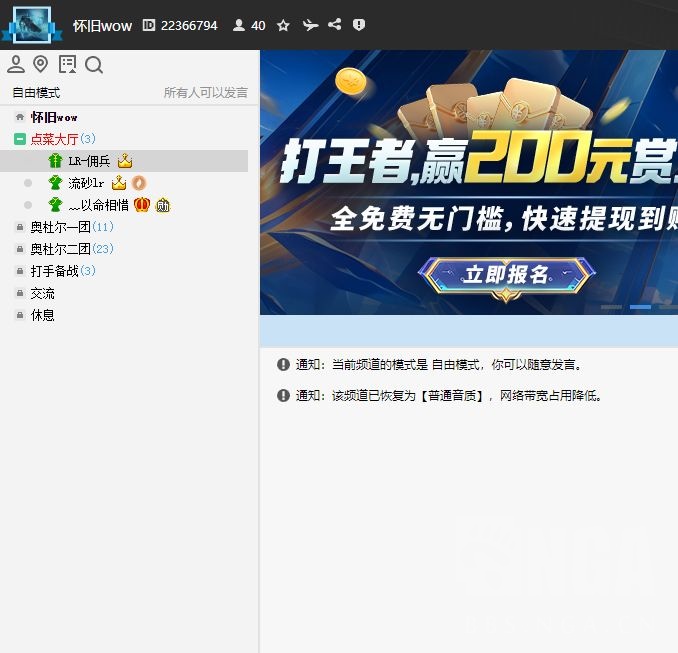Click 所有人可以发言 text
The width and height of the screenshot is (678, 653).
[x=205, y=93]
